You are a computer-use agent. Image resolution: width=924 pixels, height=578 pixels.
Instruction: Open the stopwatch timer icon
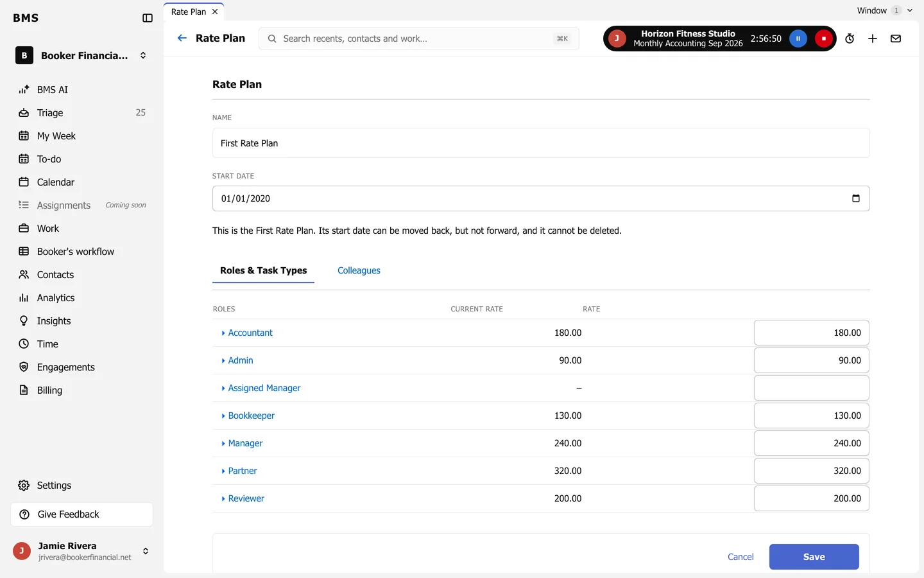click(x=850, y=39)
